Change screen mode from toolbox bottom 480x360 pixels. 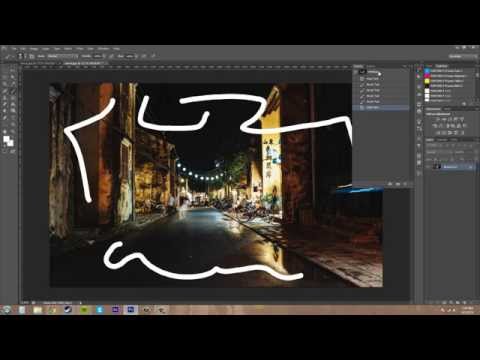pyautogui.click(x=13, y=151)
